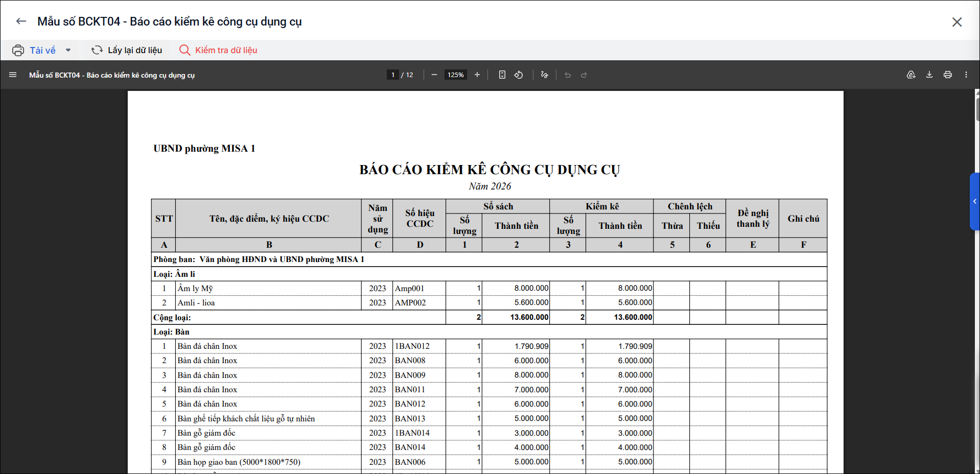Screen dimensions: 980x474
Task: Click the refresh icon for Lấy lại dữ liệu
Action: click(x=97, y=50)
